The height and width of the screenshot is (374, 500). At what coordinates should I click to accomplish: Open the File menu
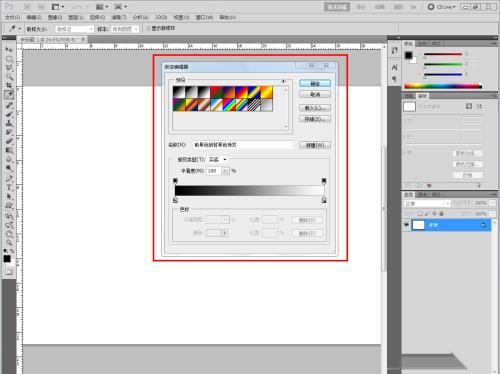point(13,17)
